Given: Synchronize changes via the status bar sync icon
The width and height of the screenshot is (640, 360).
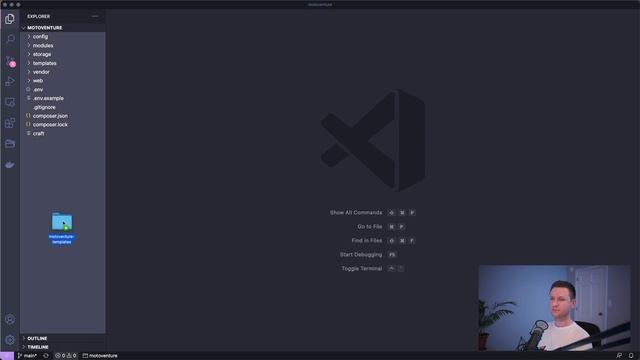Looking at the screenshot, I should (46, 356).
